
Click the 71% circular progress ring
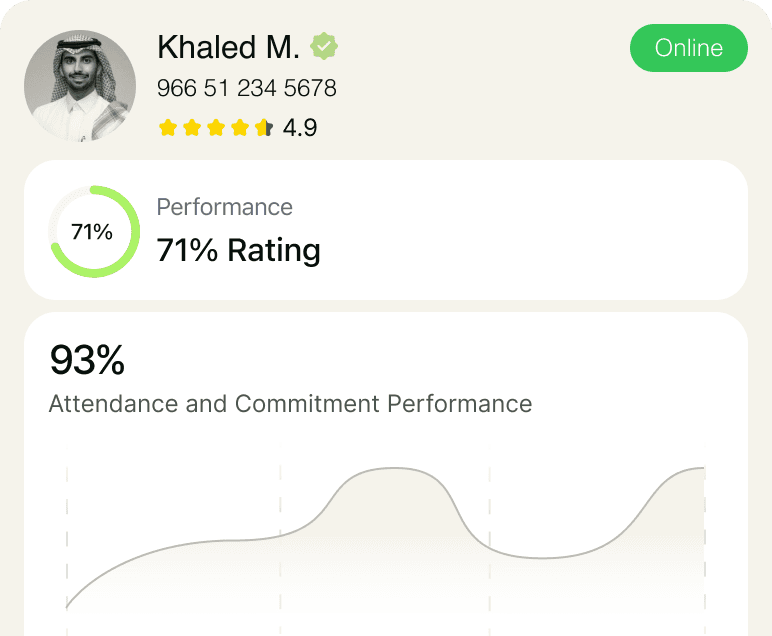[94, 231]
